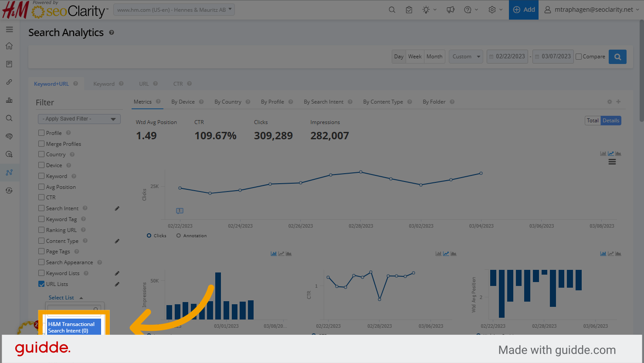Click the help question mark icon
Viewport: 644px width, 363px height.
(x=468, y=10)
